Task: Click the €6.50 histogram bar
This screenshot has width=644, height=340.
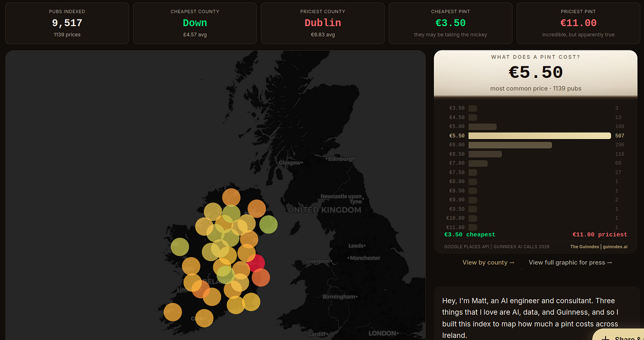Action: (485, 154)
